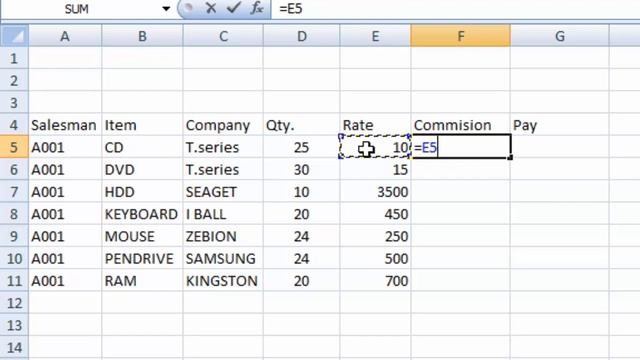Select column D header
The height and width of the screenshot is (360, 640).
[x=302, y=36]
